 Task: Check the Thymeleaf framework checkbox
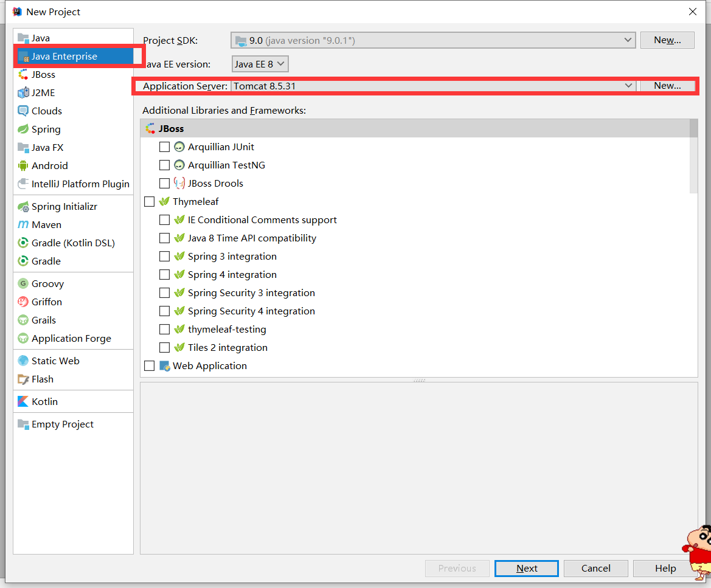coord(149,202)
